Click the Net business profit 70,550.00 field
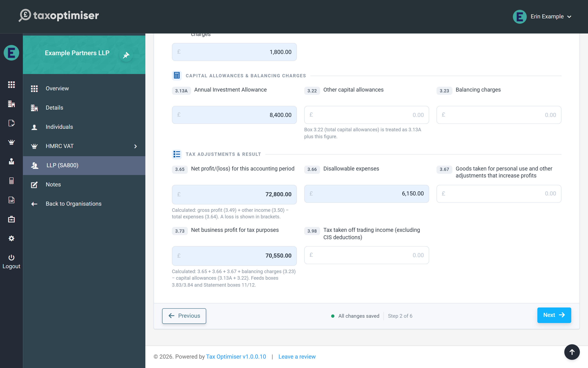This screenshot has height=368, width=588. (234, 256)
